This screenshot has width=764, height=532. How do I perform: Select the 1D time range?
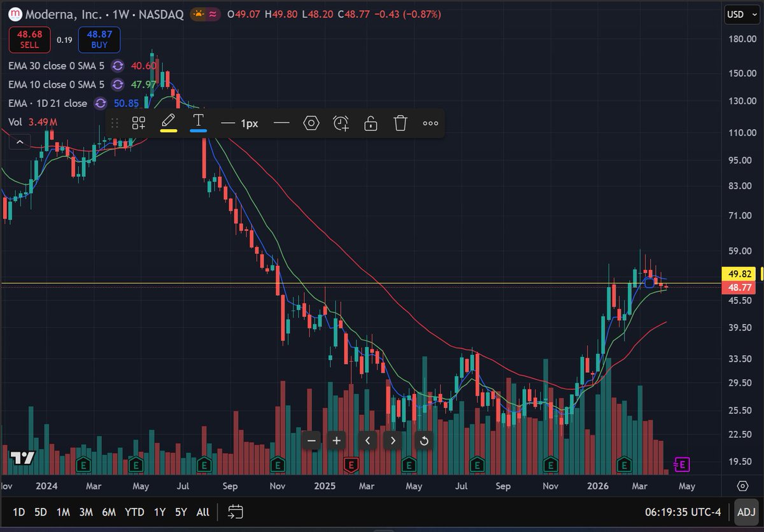click(19, 512)
